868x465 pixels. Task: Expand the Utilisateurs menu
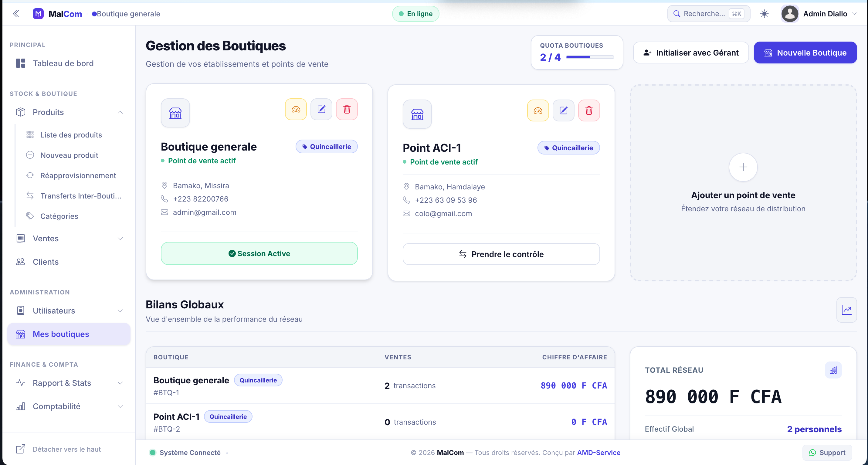pos(69,311)
